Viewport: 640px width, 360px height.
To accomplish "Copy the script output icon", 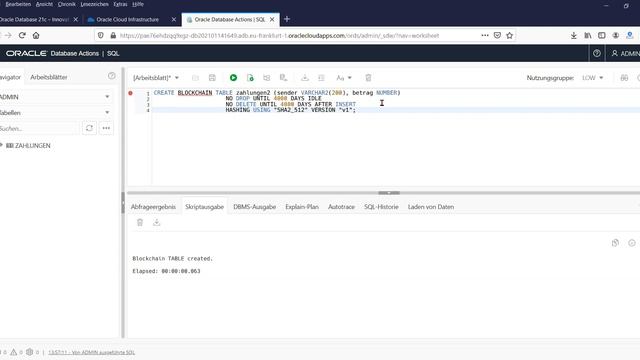I will pyautogui.click(x=615, y=243).
